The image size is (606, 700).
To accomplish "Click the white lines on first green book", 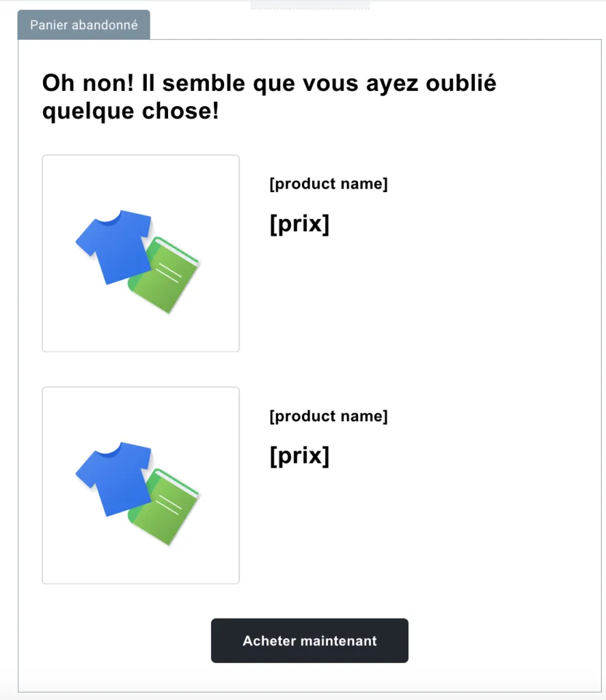I will (x=169, y=273).
